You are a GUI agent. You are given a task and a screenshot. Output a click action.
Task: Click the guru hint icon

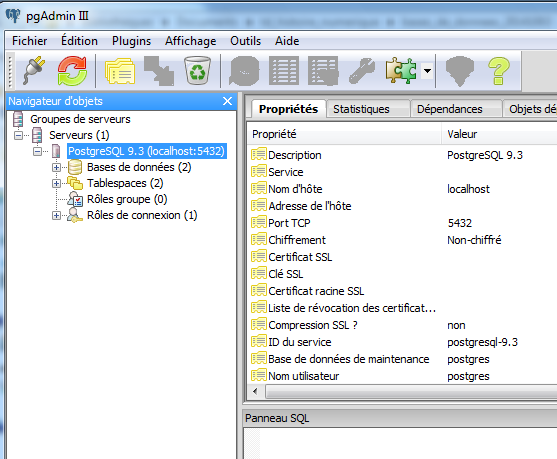(460, 71)
